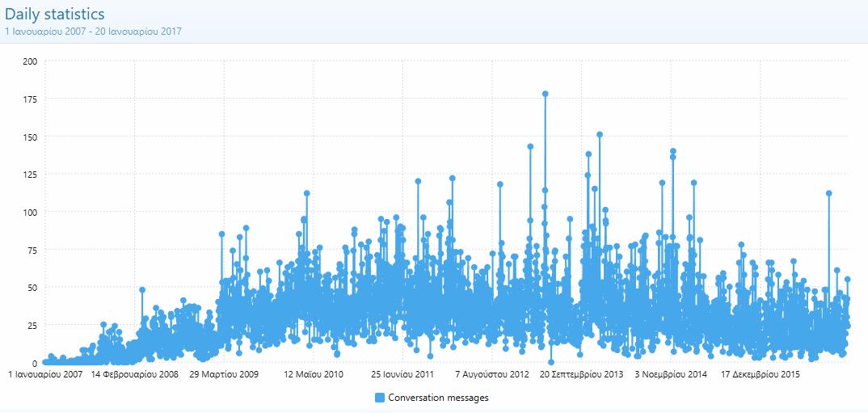Select the date range subtitle text
The image size is (868, 413).
pos(93,32)
